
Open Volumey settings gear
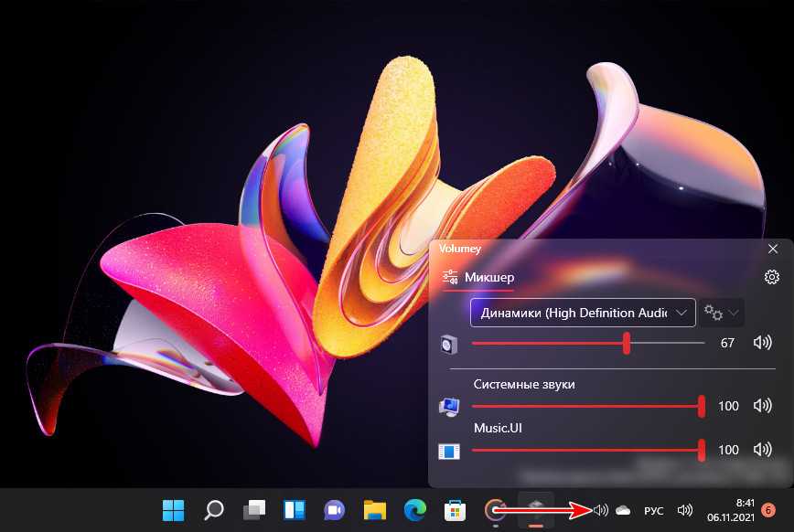[771, 277]
